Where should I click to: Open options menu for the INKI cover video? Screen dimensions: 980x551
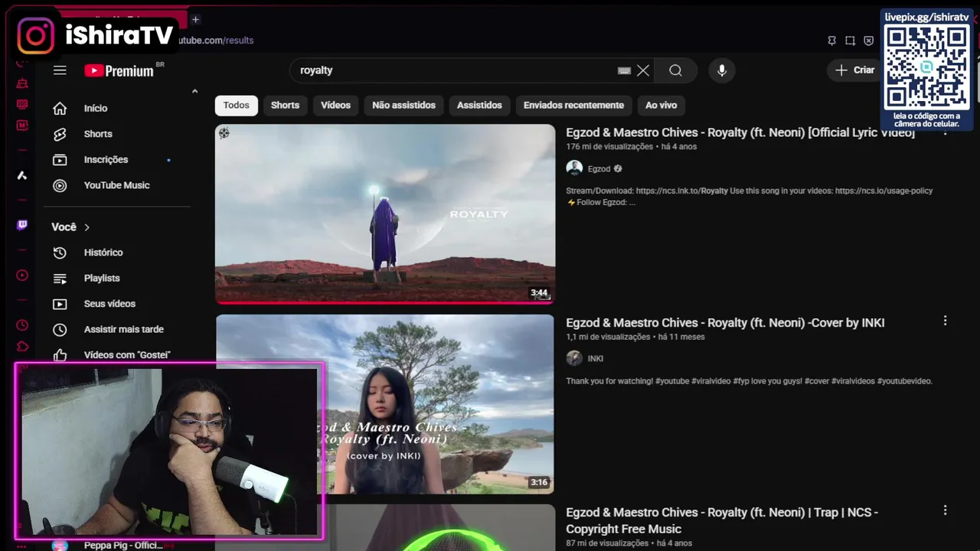945,321
